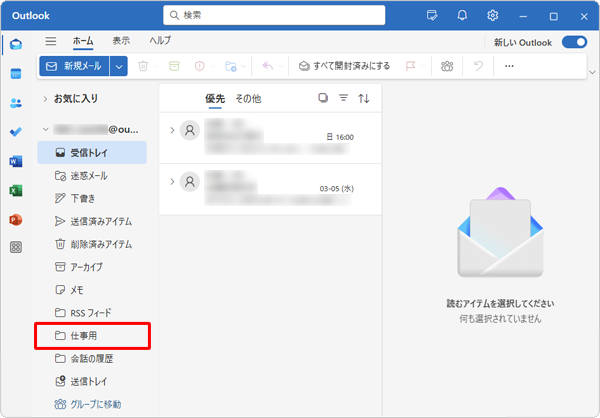The image size is (600, 418).
Task: Click the select messages icon above list
Action: tap(323, 98)
